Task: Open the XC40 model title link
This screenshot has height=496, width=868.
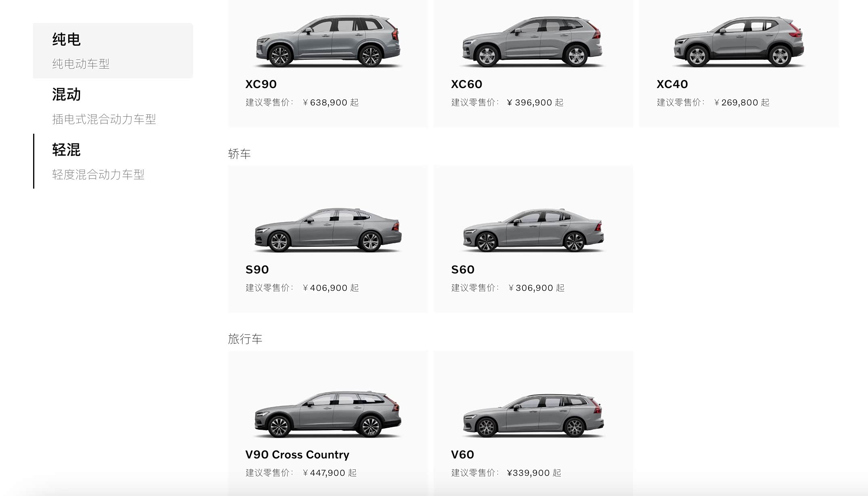Action: coord(672,84)
